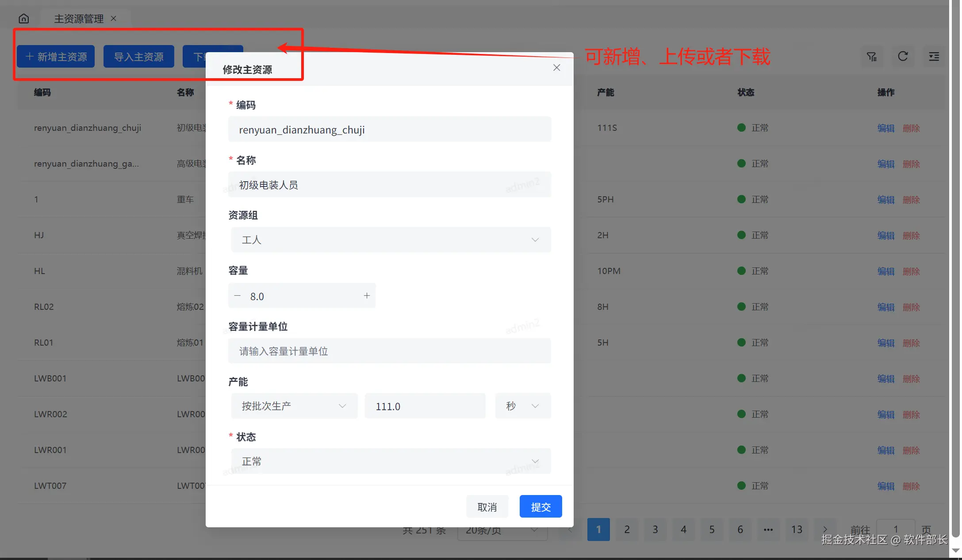Open the 秒 time unit dropdown

(523, 406)
